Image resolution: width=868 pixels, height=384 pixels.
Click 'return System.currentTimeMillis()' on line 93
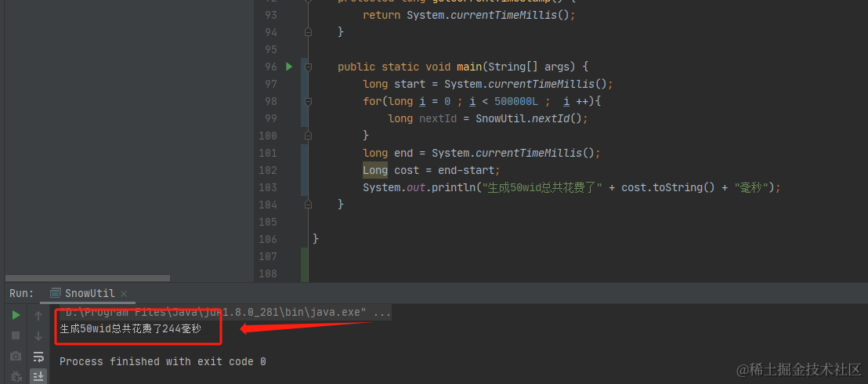(x=466, y=15)
